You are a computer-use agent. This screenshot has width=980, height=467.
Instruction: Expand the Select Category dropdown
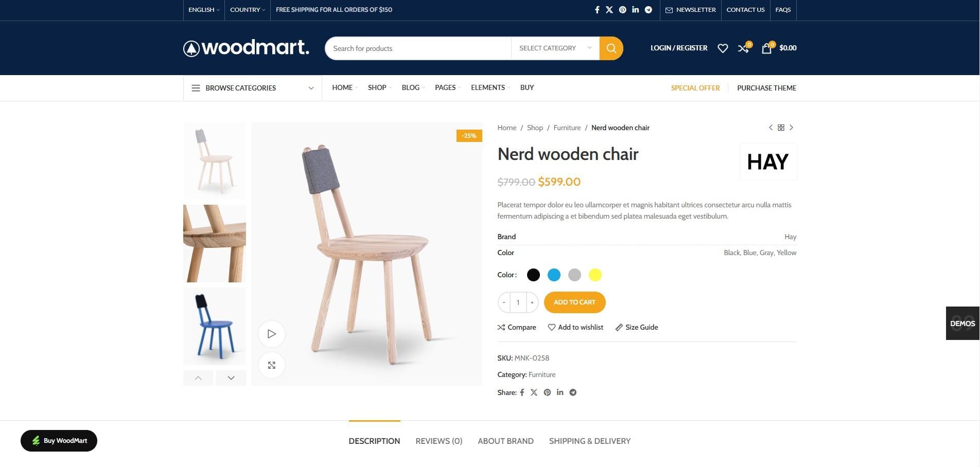[555, 48]
